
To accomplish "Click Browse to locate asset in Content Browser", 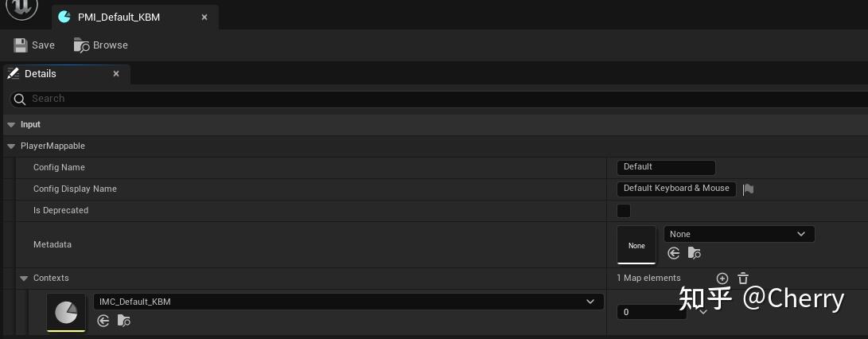I will click(x=101, y=45).
